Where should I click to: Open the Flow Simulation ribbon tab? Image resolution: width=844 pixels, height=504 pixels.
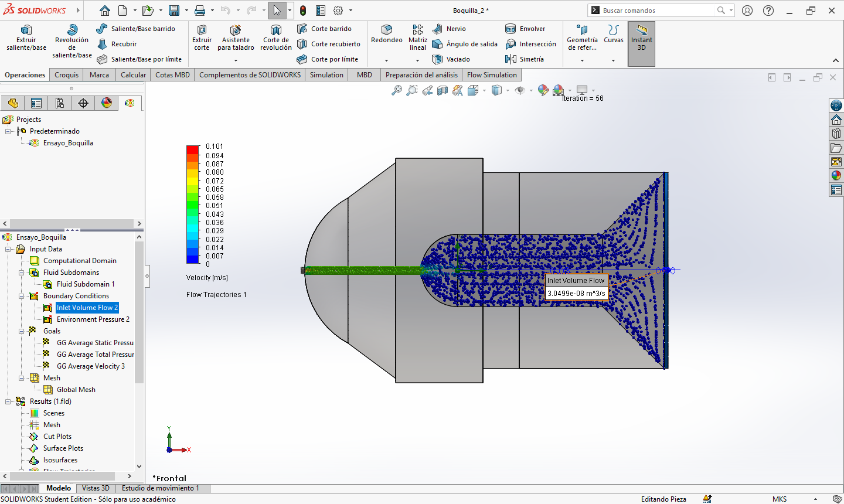[x=492, y=75]
